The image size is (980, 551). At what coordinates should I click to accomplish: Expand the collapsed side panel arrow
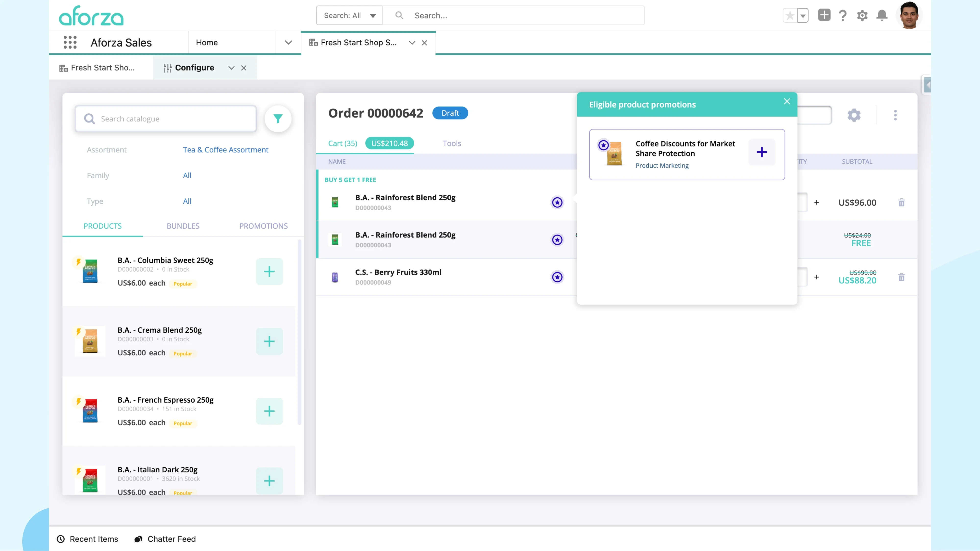(928, 85)
